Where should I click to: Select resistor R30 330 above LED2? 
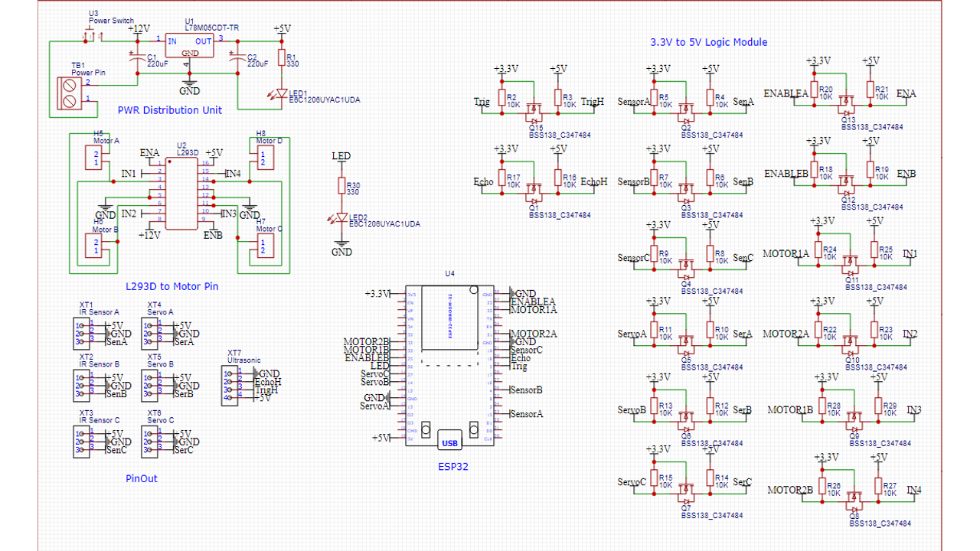click(341, 187)
